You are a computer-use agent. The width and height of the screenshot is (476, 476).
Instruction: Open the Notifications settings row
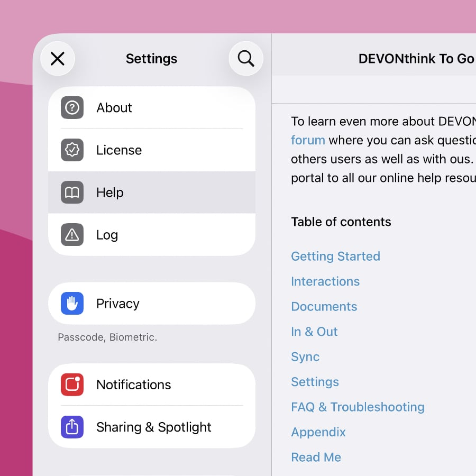[152, 385]
